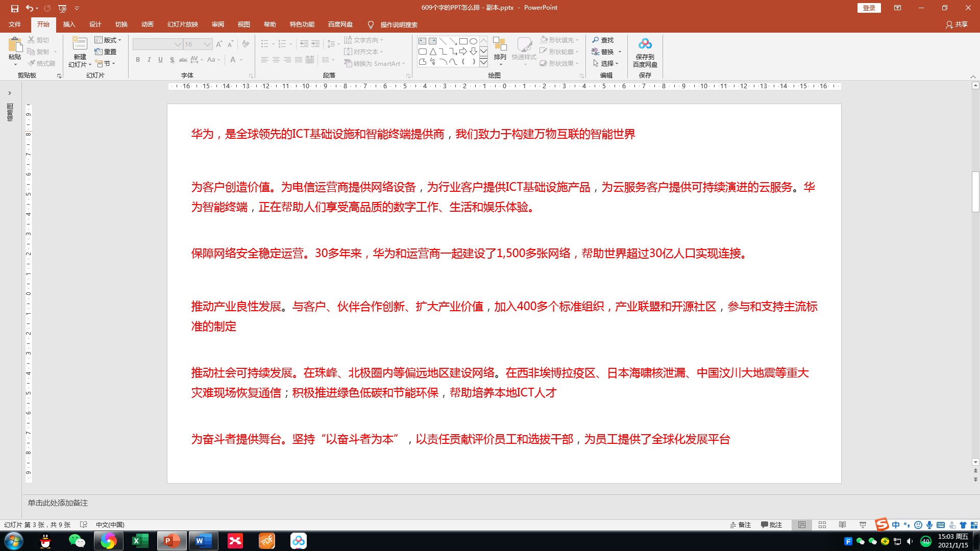980x551 pixels.
Task: Toggle Underline formatting
Action: point(160,60)
